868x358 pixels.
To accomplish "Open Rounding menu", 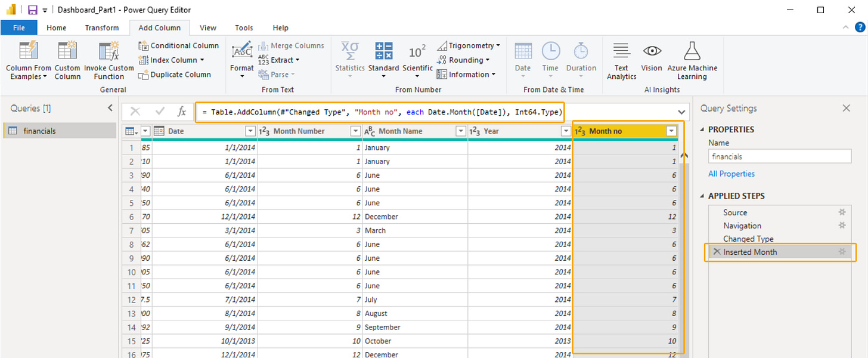I will 463,60.
